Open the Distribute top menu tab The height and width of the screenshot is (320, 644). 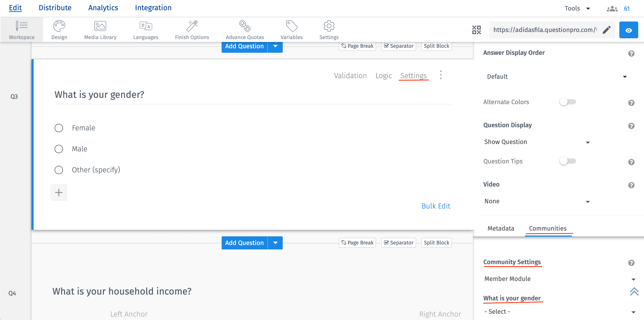pos(55,8)
